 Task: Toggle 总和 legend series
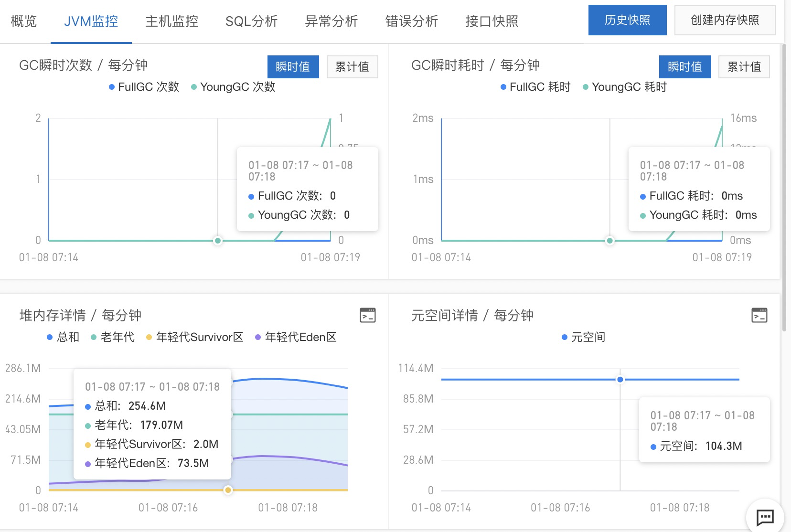coord(63,337)
